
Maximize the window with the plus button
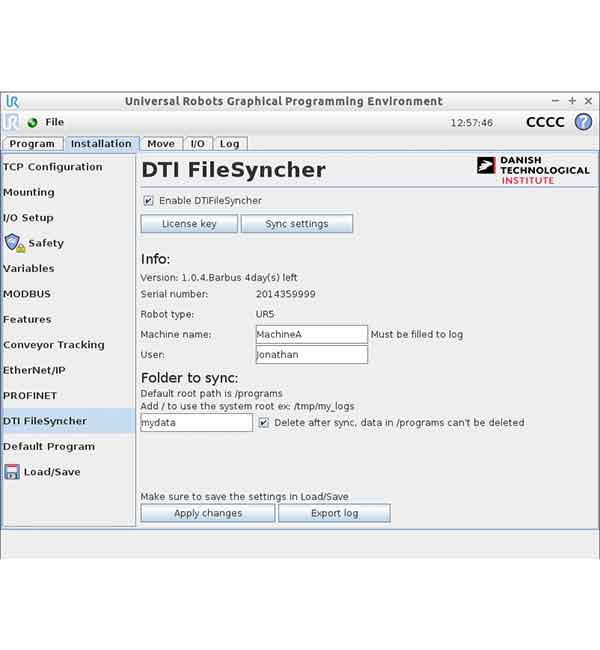(x=572, y=101)
